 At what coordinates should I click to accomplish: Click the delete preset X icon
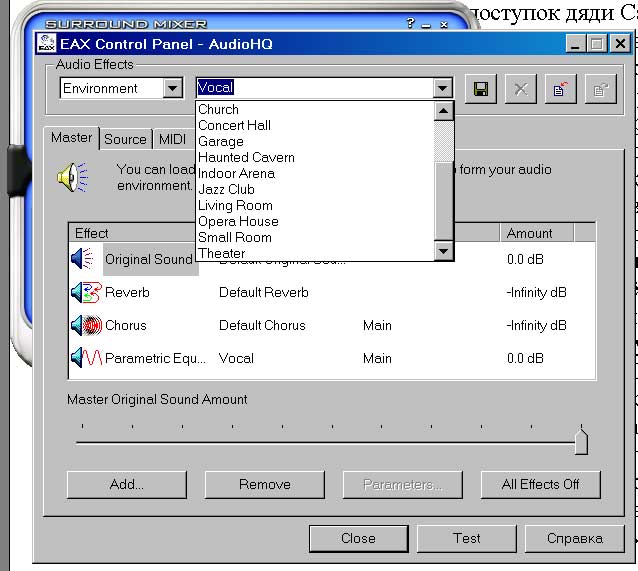click(x=520, y=89)
